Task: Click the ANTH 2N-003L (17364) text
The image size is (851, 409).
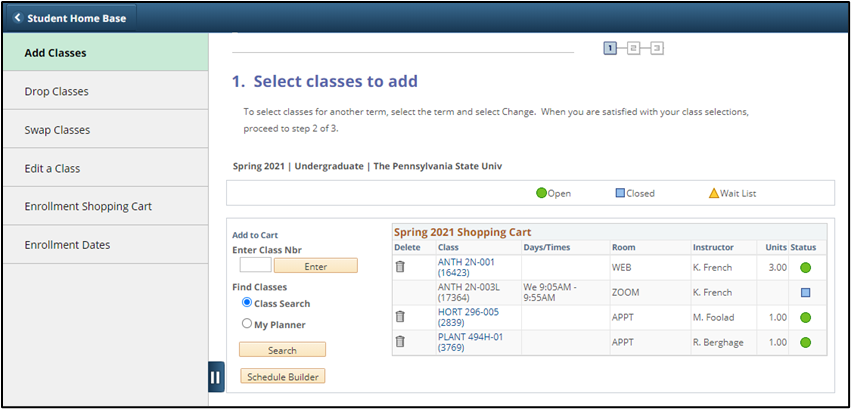Action: click(470, 292)
